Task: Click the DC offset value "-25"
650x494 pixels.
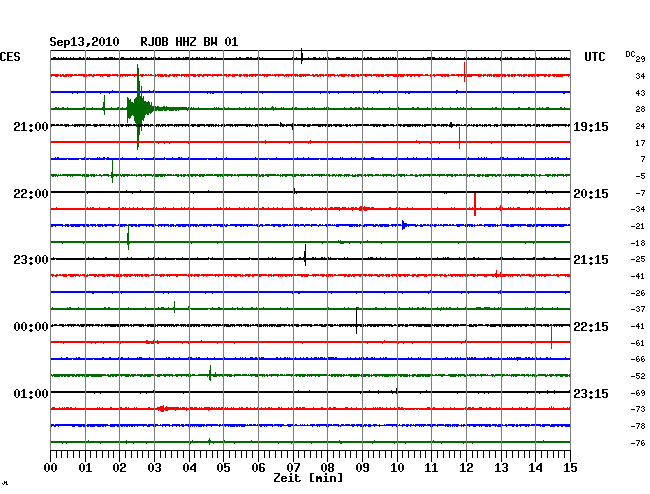Action: click(x=638, y=259)
